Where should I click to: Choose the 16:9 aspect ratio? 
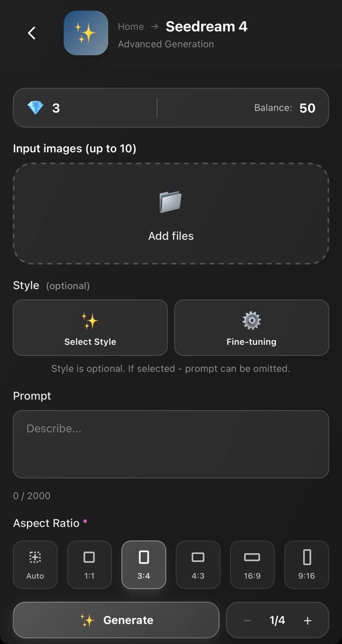point(252,565)
